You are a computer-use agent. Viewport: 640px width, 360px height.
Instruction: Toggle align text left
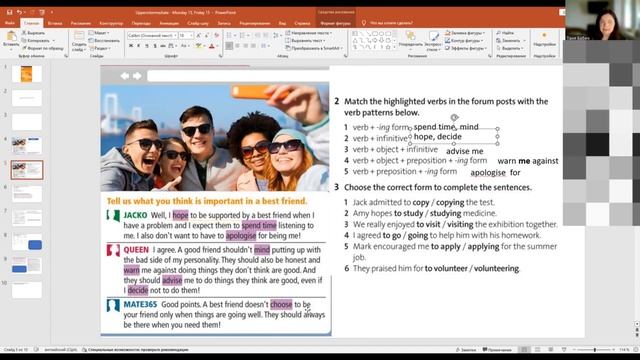tap(229, 46)
